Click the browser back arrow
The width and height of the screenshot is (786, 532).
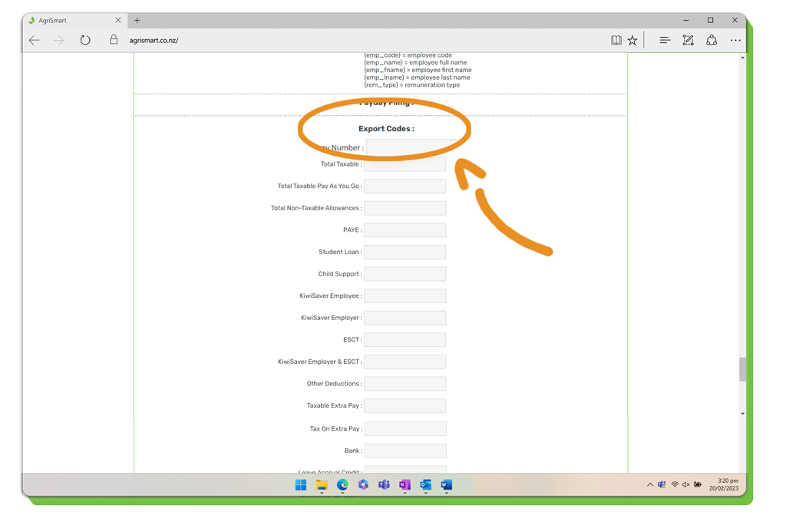(35, 41)
